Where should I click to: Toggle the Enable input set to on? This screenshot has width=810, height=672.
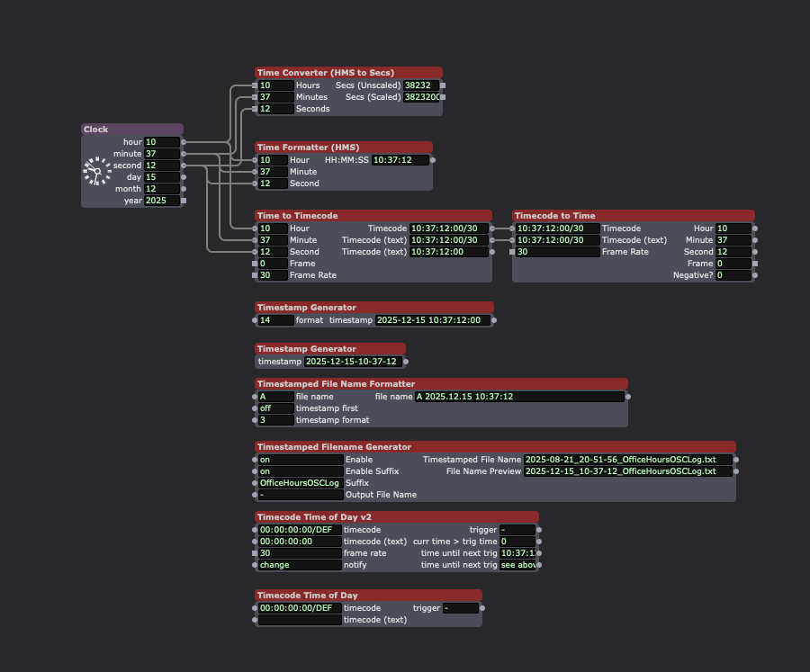[300, 460]
